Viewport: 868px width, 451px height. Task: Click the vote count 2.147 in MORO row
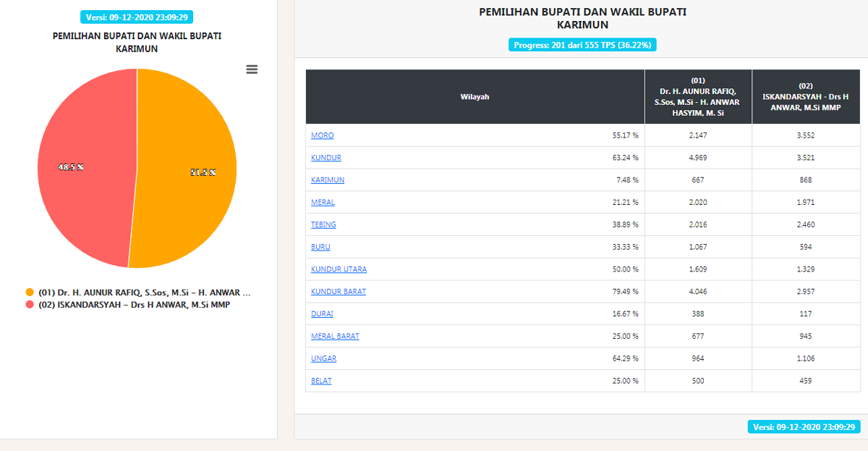tap(698, 135)
